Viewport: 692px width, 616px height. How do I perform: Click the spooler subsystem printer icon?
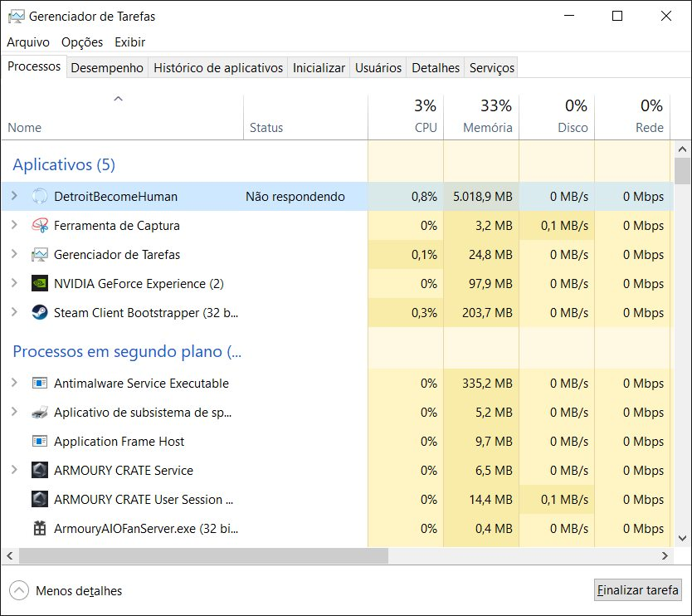[x=40, y=412]
